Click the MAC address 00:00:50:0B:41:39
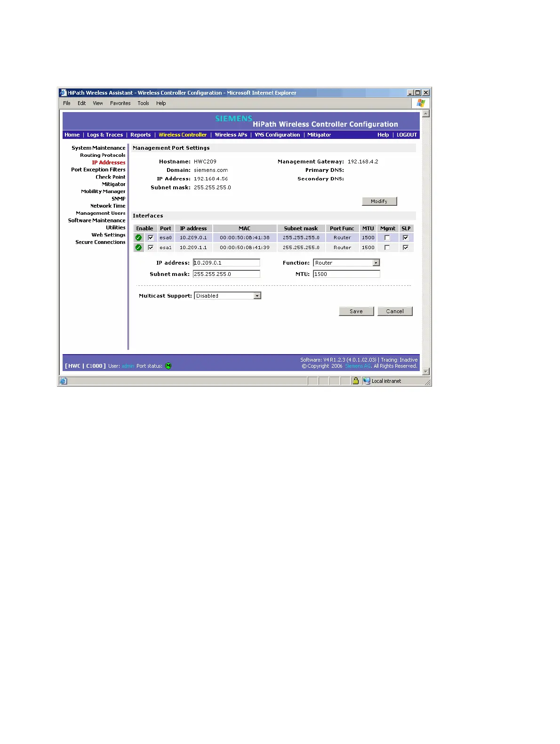 [x=245, y=247]
